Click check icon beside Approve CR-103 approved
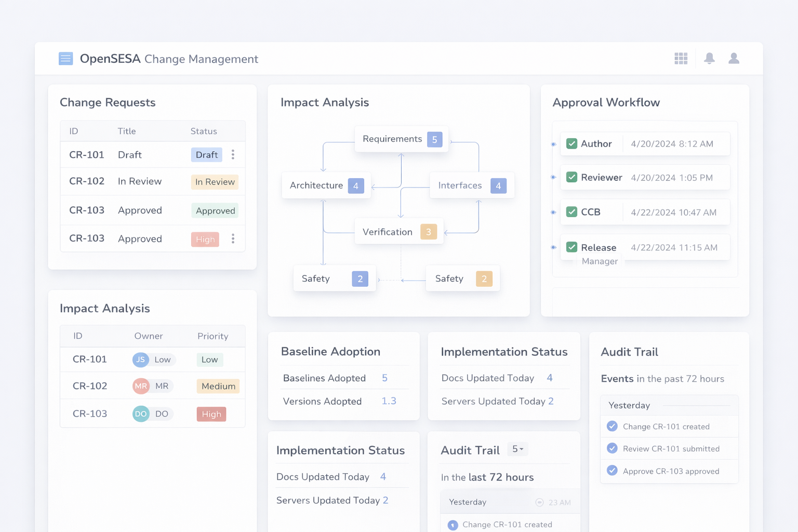The height and width of the screenshot is (532, 798). point(612,471)
